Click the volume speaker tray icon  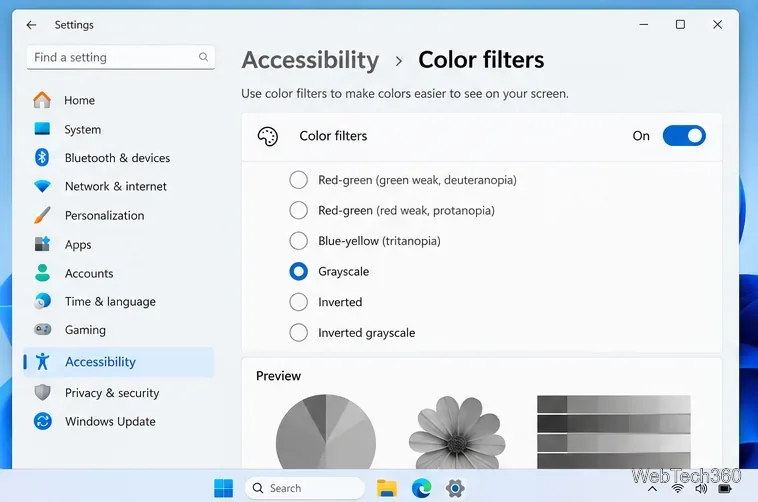coord(701,489)
